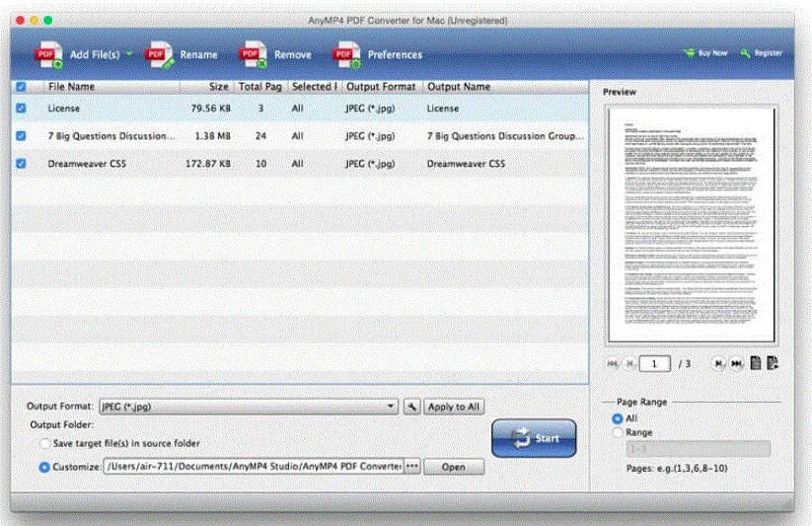The image size is (812, 526).
Task: Open the Preferences PDF icon
Action: pos(346,54)
